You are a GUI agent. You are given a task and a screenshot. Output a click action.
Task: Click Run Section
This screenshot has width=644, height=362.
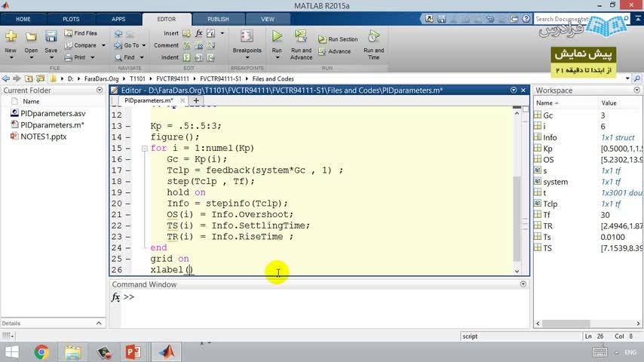point(338,39)
